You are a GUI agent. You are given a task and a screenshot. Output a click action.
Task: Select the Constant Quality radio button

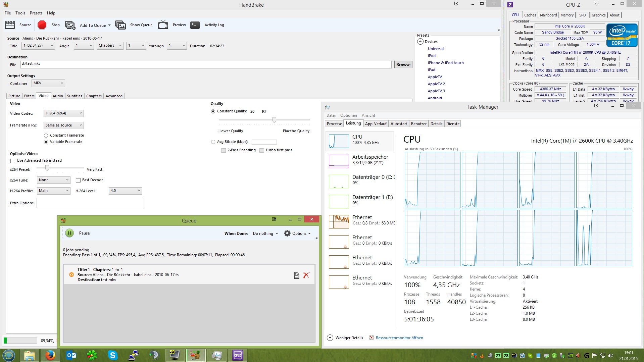(x=213, y=111)
